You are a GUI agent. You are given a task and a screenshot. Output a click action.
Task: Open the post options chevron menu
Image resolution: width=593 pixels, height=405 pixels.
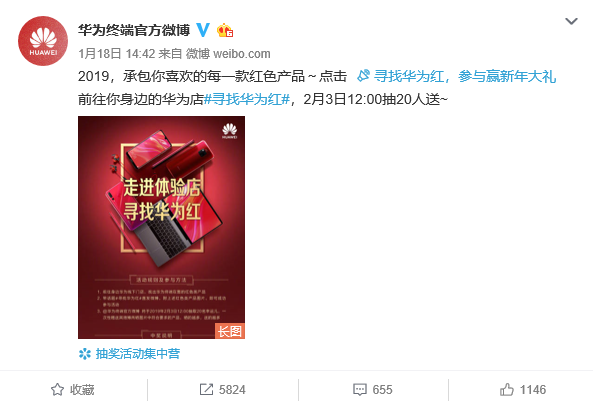click(x=571, y=21)
